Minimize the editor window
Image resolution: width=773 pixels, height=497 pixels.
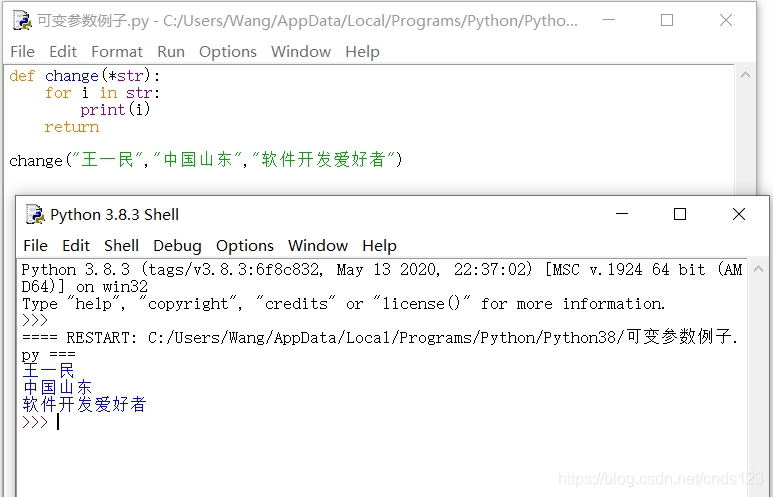click(609, 20)
